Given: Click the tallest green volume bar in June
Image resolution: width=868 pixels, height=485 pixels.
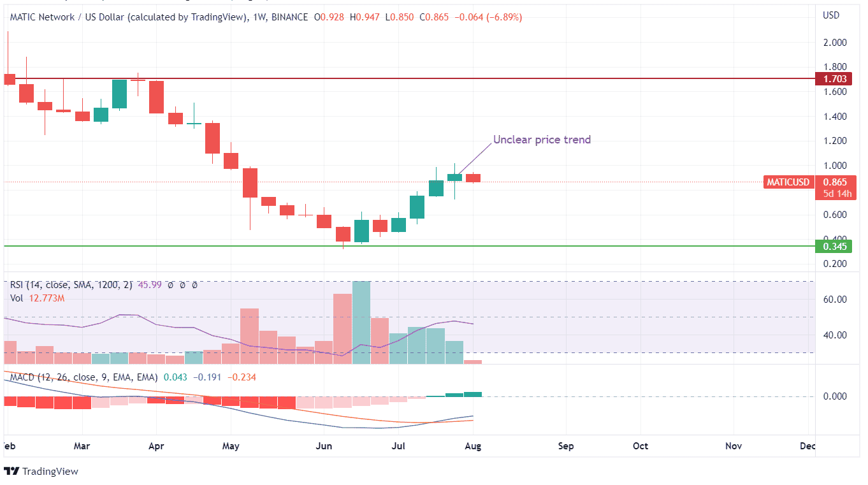Looking at the screenshot, I should (x=361, y=322).
